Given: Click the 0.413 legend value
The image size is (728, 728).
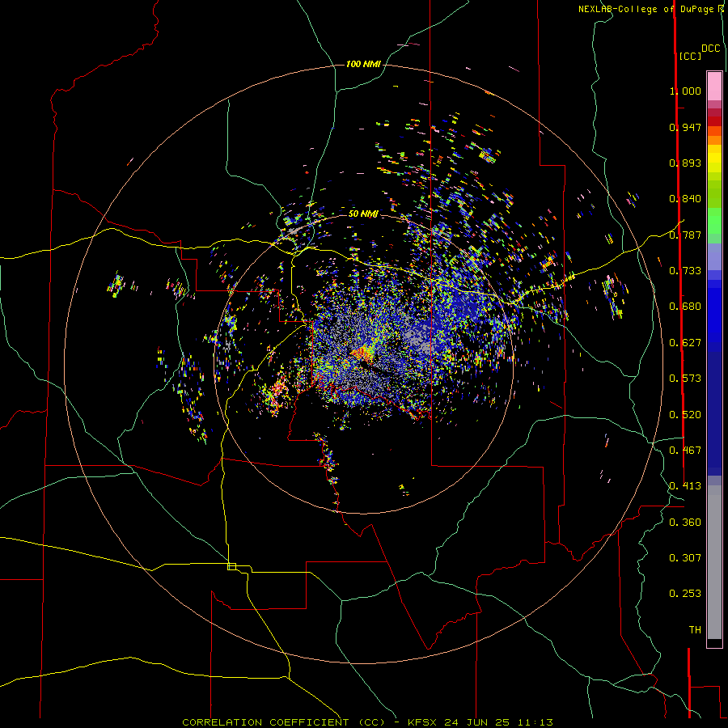Looking at the screenshot, I should 685,486.
